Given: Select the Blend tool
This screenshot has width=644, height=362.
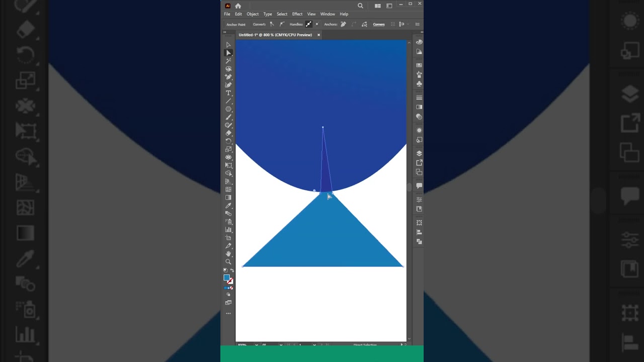Looking at the screenshot, I should tap(228, 214).
